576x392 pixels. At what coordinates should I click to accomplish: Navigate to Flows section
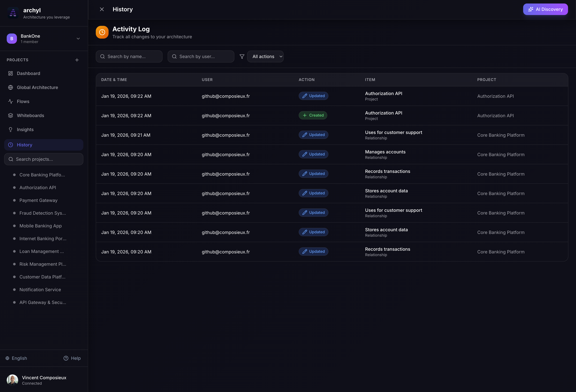click(23, 102)
